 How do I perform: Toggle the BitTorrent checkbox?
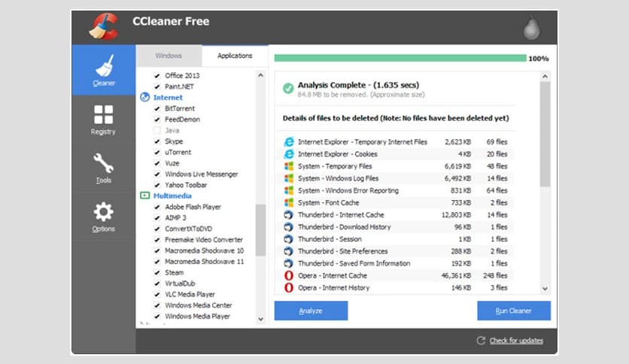[x=157, y=108]
